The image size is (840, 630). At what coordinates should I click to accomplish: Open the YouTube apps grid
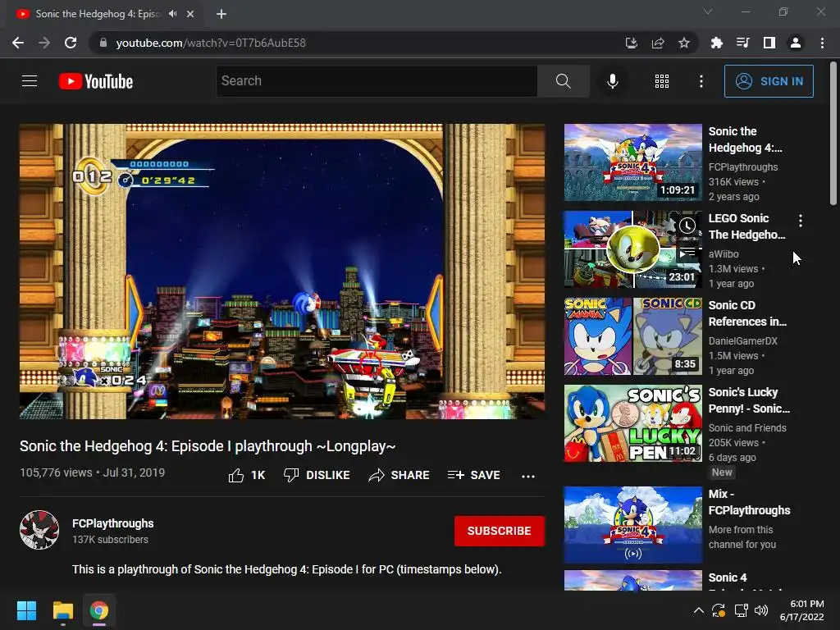point(662,81)
